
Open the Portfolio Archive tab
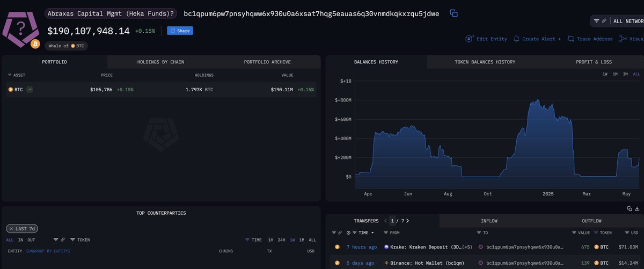pos(267,62)
